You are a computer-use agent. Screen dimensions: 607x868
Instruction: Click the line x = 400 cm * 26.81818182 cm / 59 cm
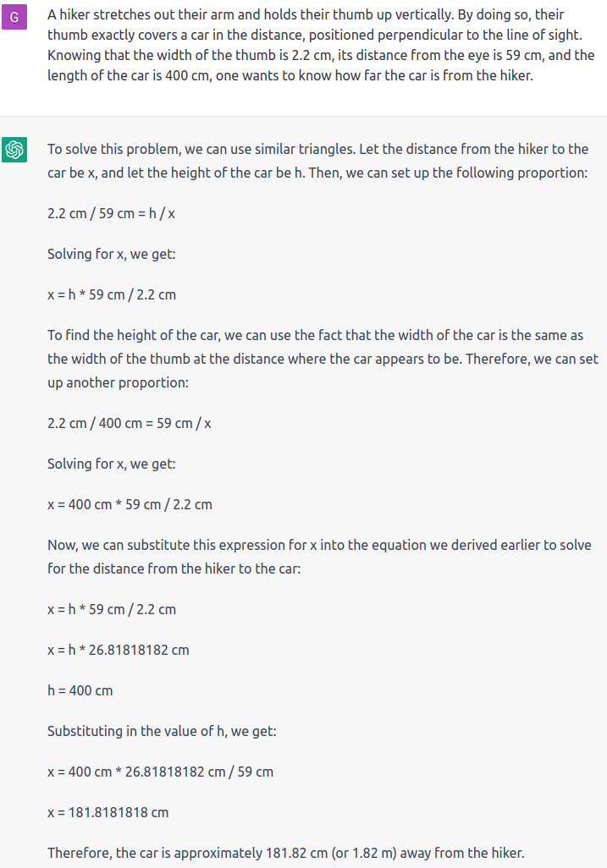point(161,772)
